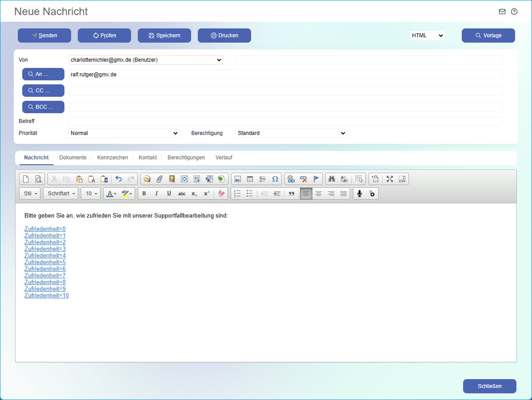Insert a table
Image resolution: width=532 pixels, height=400 pixels.
tap(250, 179)
